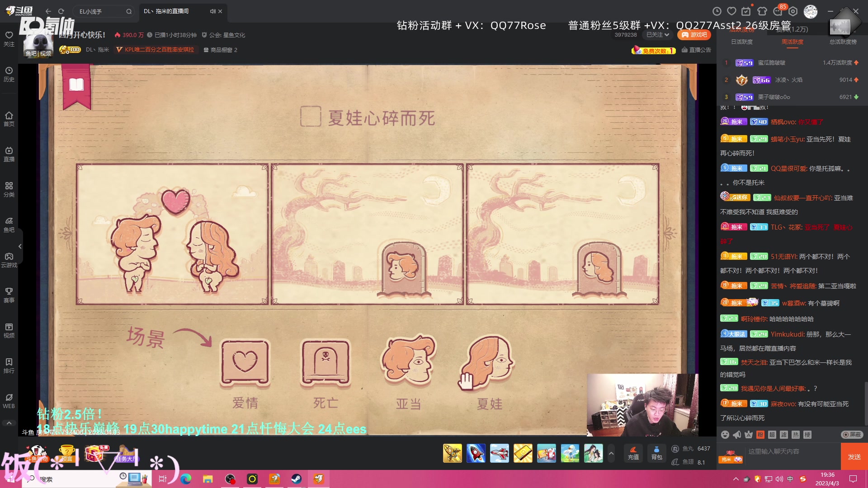This screenshot has width=868, height=488.
Task: Select ranking user 蜜瓜脆啵啵
Action: (772, 62)
